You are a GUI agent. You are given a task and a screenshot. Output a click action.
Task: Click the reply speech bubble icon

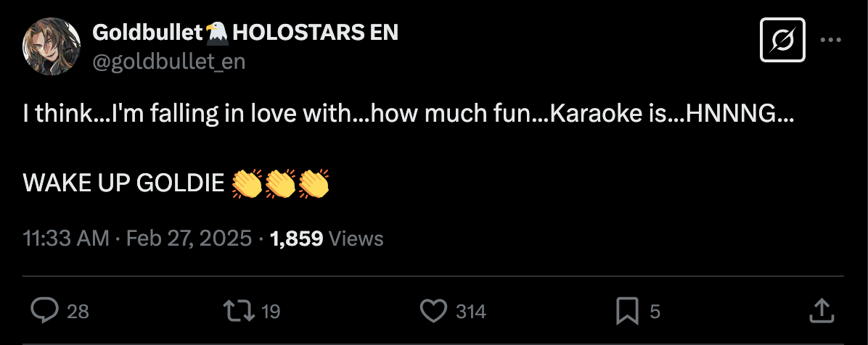coord(45,312)
